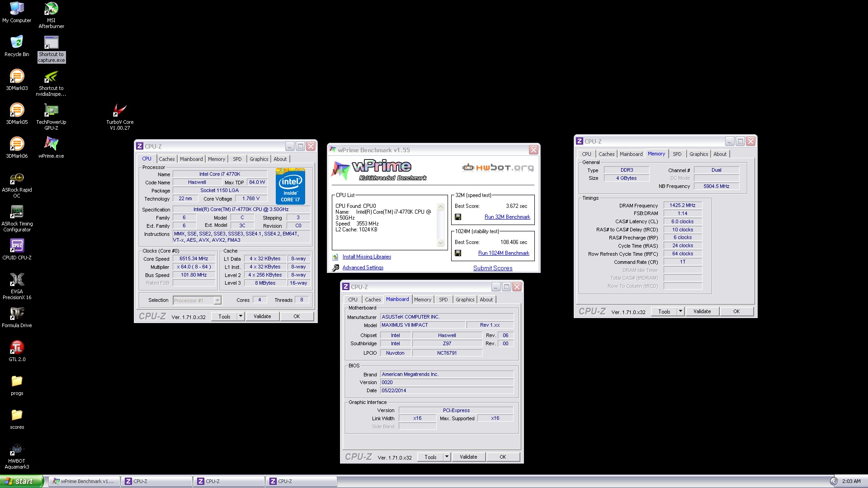Click Intel Core i7 logo badge
The image size is (868, 488).
point(290,186)
